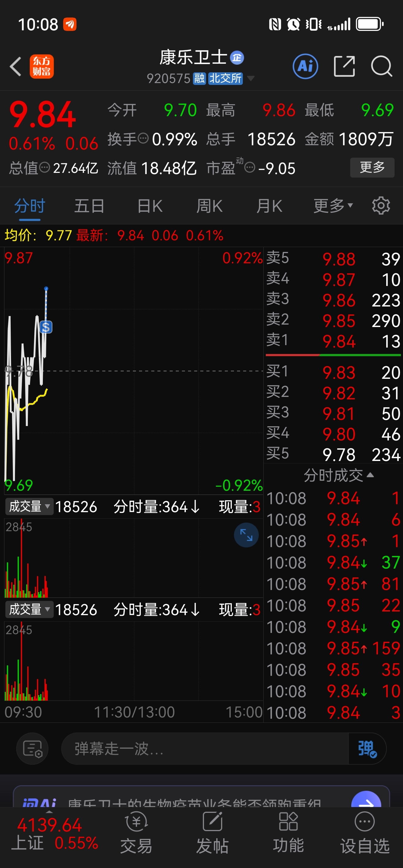Viewport: 403px width, 868px height.
Task: Tap 卖5 row price 9.88
Action: [339, 259]
